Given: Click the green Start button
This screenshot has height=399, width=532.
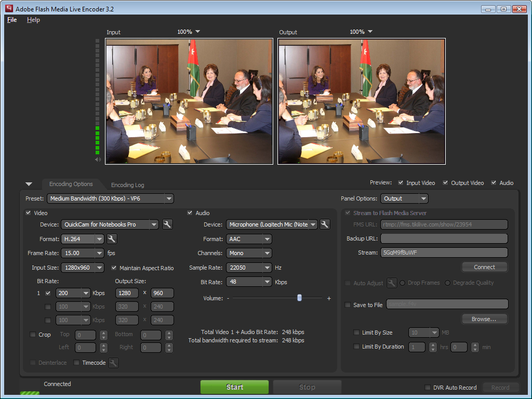Looking at the screenshot, I should point(234,387).
